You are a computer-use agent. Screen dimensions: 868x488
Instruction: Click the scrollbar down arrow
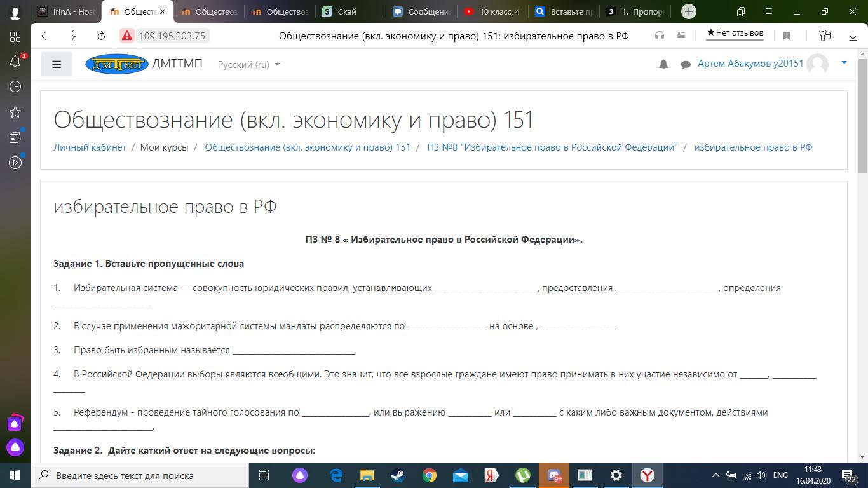point(862,456)
